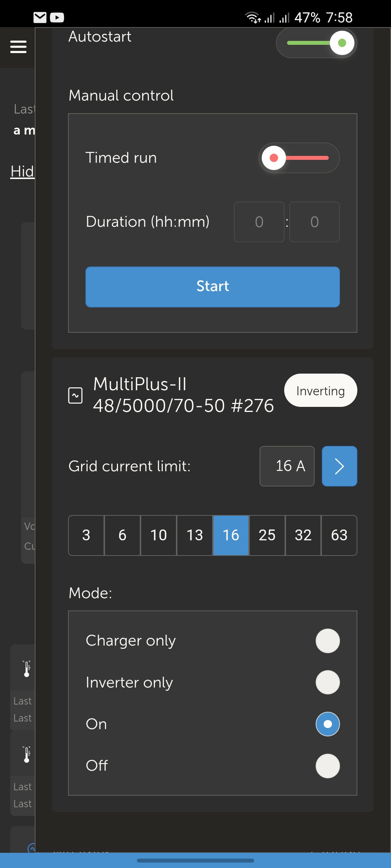The width and height of the screenshot is (391, 868).
Task: Select the Inverter only mode
Action: (327, 682)
